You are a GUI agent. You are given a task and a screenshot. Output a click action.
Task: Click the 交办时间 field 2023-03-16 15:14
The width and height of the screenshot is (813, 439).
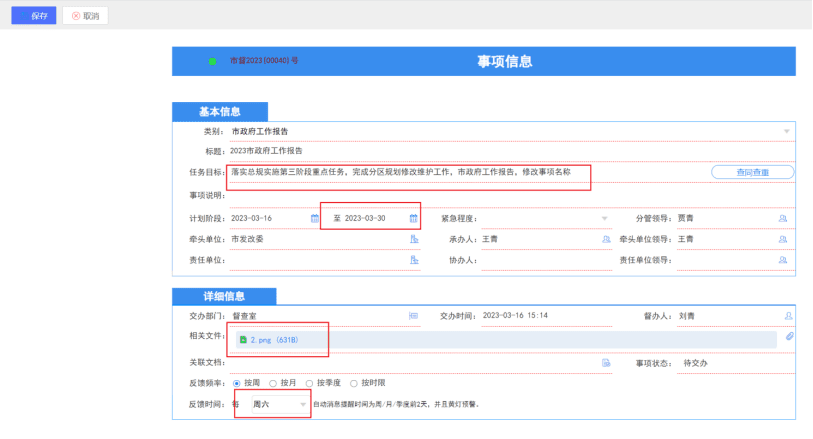[546, 316]
